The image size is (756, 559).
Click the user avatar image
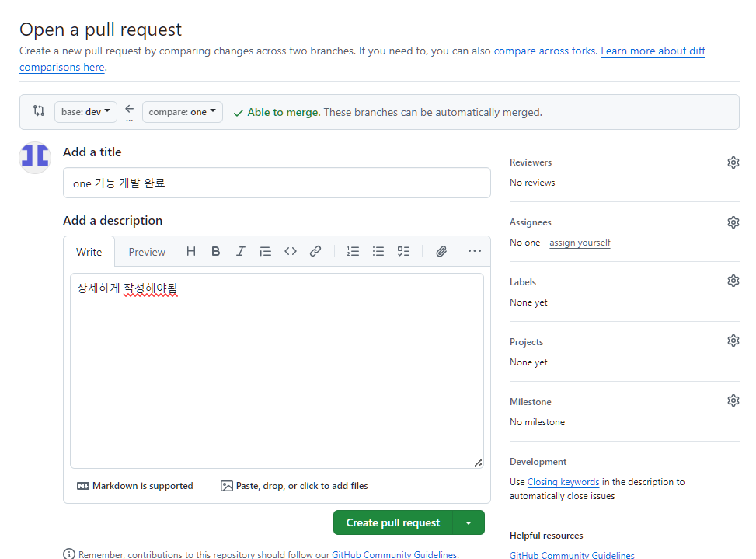tap(35, 158)
